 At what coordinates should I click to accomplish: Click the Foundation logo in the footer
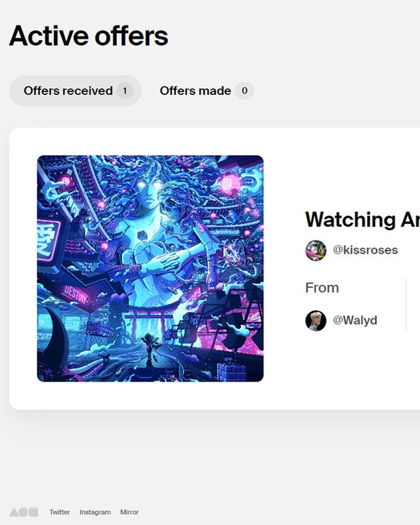23,512
